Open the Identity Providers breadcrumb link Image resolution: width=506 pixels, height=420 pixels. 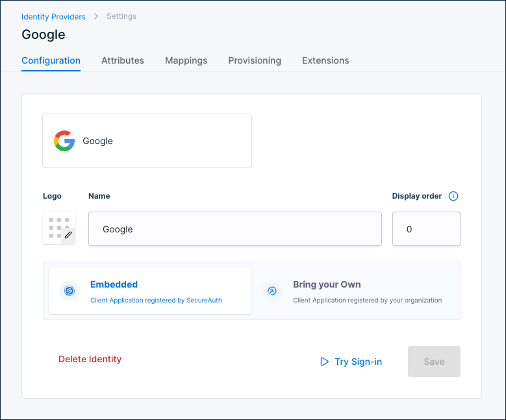point(53,16)
